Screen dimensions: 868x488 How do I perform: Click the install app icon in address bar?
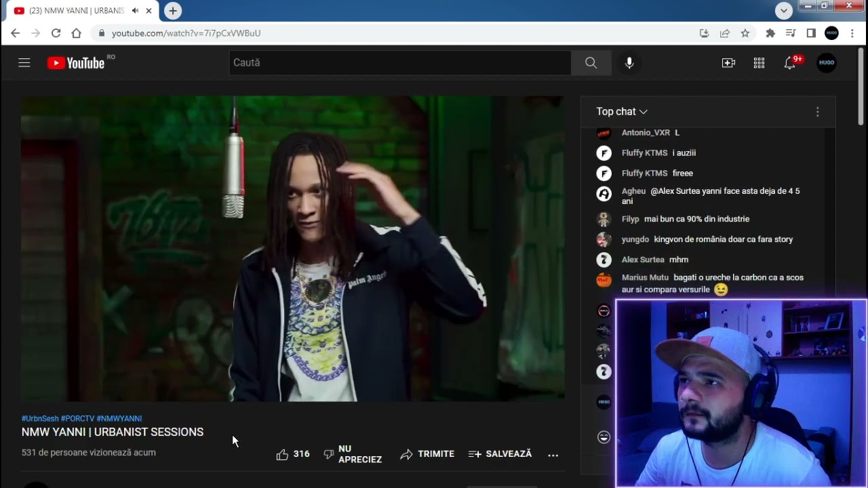coord(704,33)
